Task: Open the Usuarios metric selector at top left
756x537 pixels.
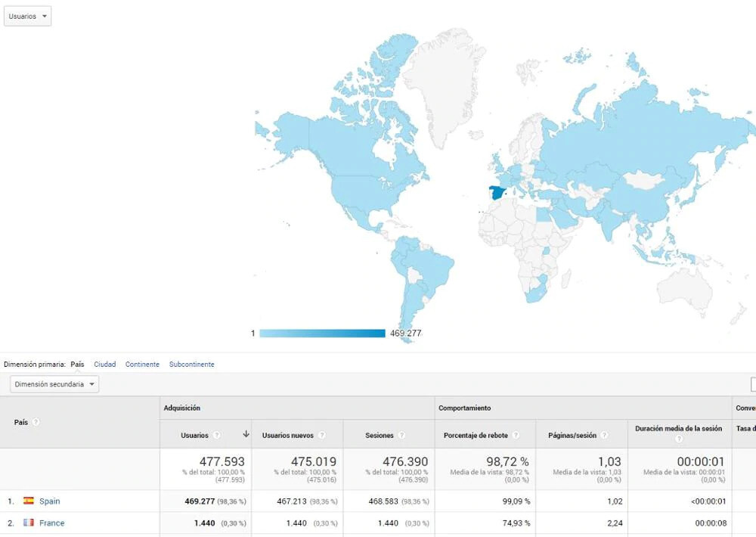Action: tap(27, 15)
